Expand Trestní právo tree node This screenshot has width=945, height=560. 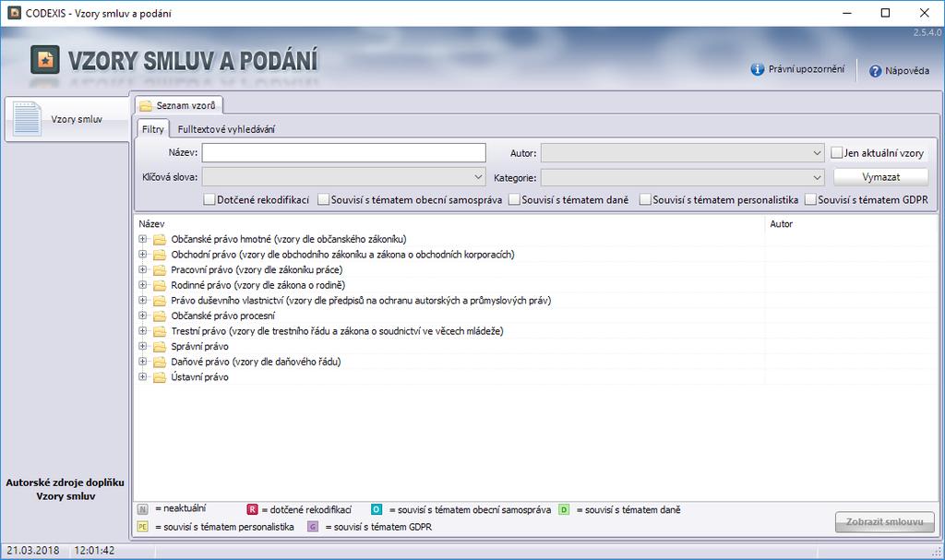[x=143, y=330]
